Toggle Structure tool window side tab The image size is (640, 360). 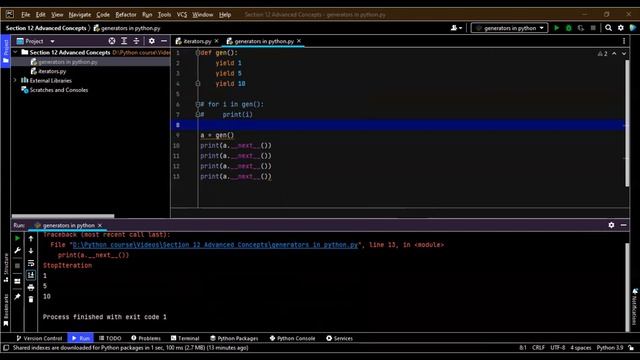pyautogui.click(x=6, y=267)
